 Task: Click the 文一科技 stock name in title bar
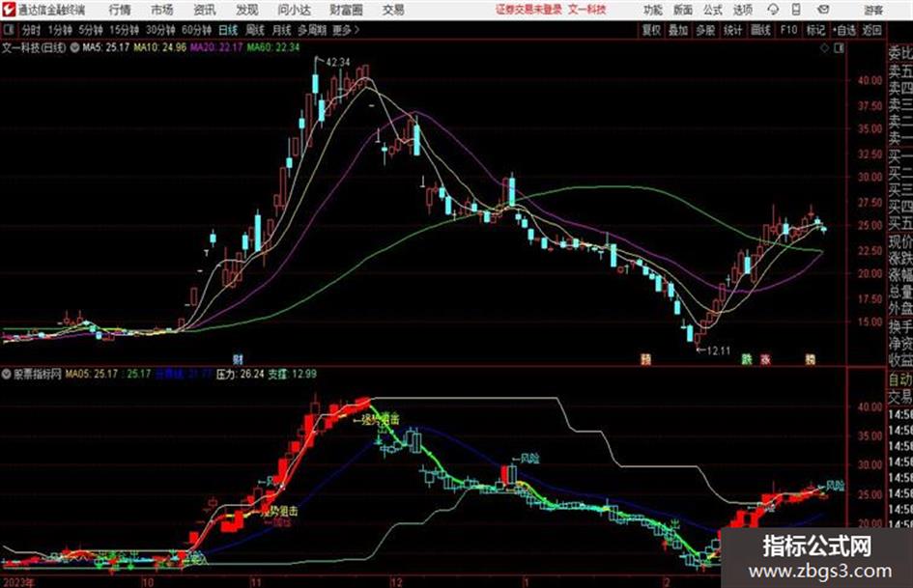587,10
